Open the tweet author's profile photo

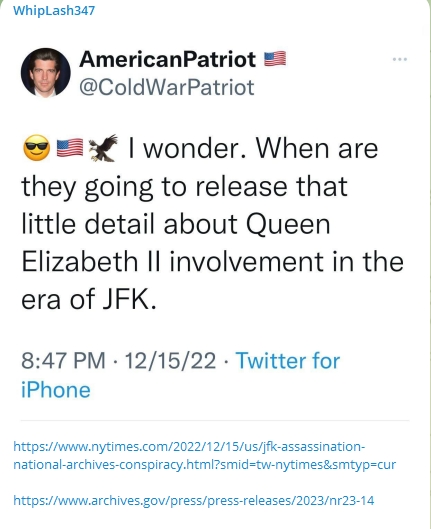[x=46, y=73]
